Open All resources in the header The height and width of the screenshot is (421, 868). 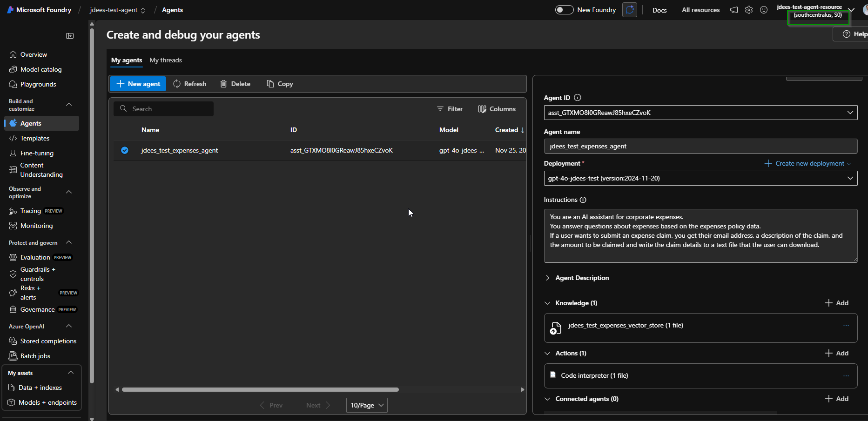[x=700, y=10]
